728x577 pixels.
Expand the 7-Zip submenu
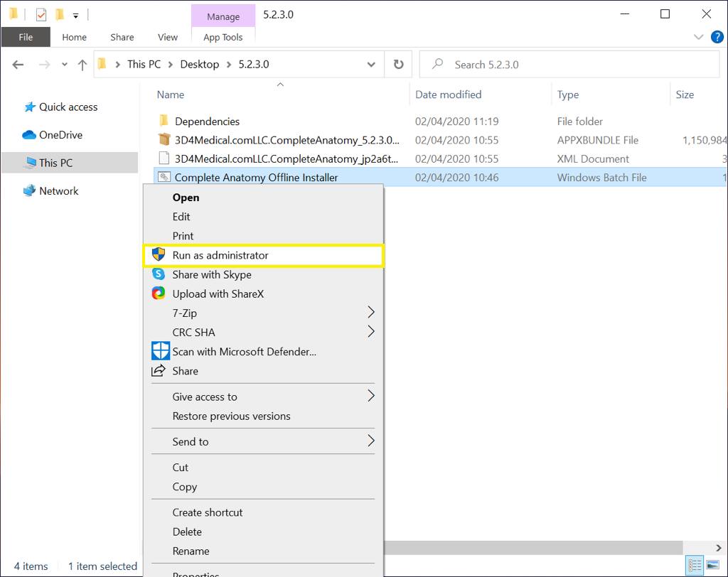coord(263,313)
